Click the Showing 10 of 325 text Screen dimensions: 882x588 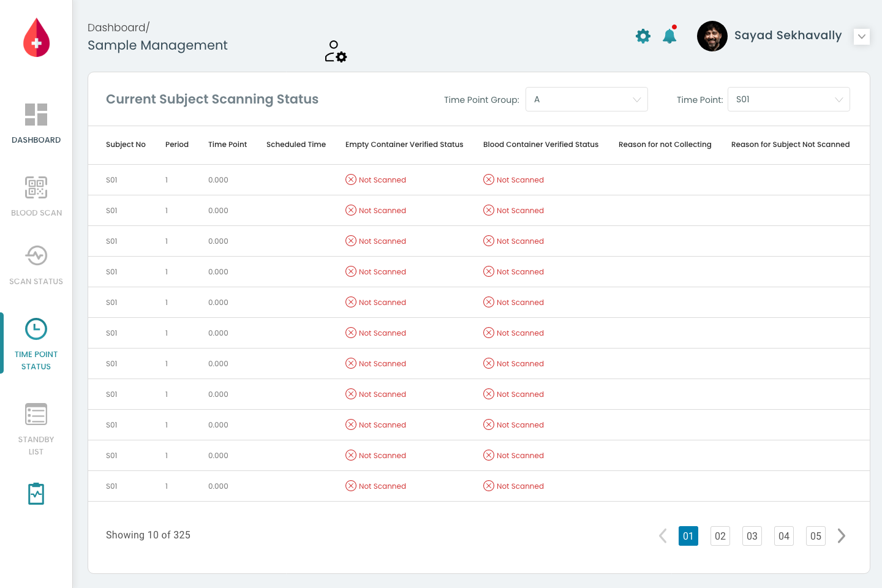tap(148, 535)
